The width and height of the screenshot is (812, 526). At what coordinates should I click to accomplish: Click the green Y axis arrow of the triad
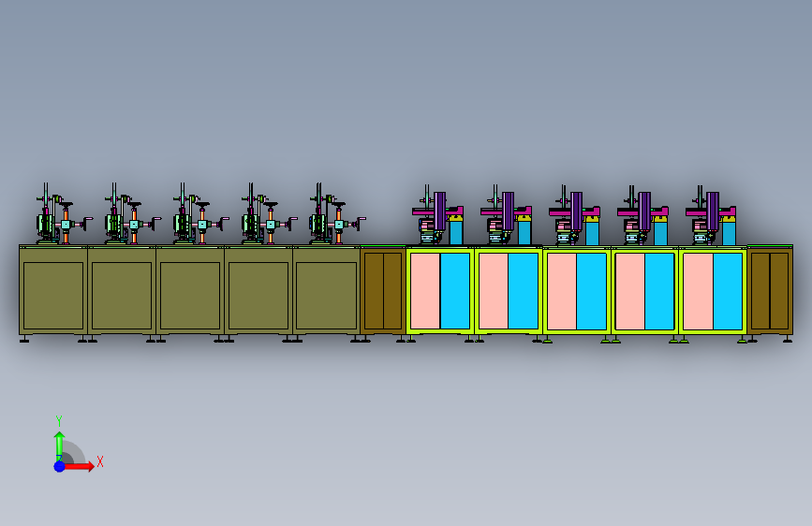[60, 446]
